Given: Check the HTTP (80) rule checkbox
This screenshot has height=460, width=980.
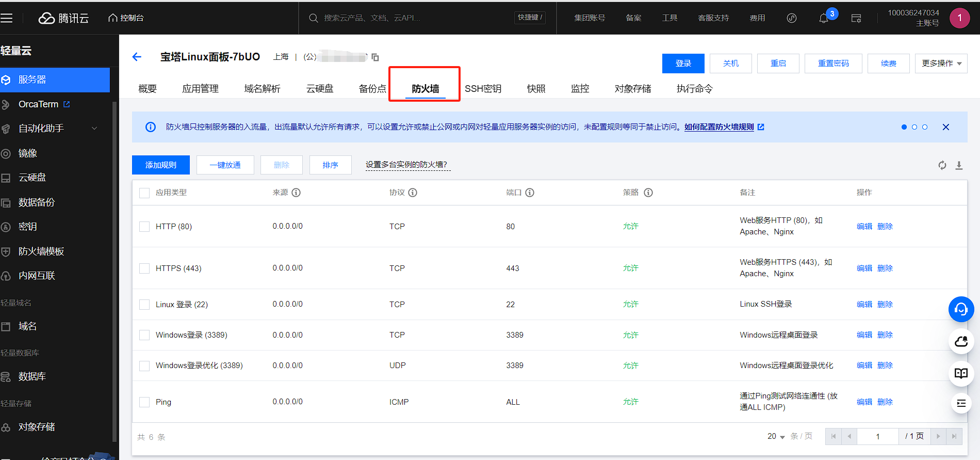Looking at the screenshot, I should pos(144,227).
